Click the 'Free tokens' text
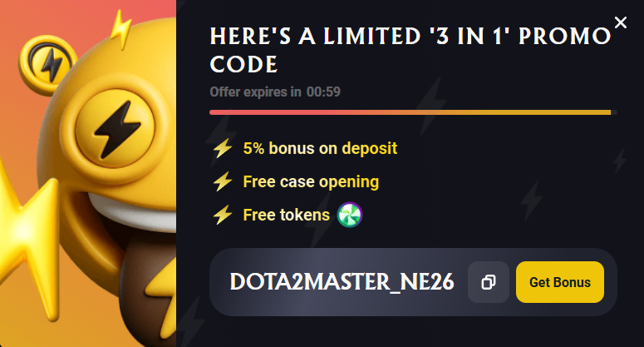Viewport: 644px width, 347px height. (286, 215)
